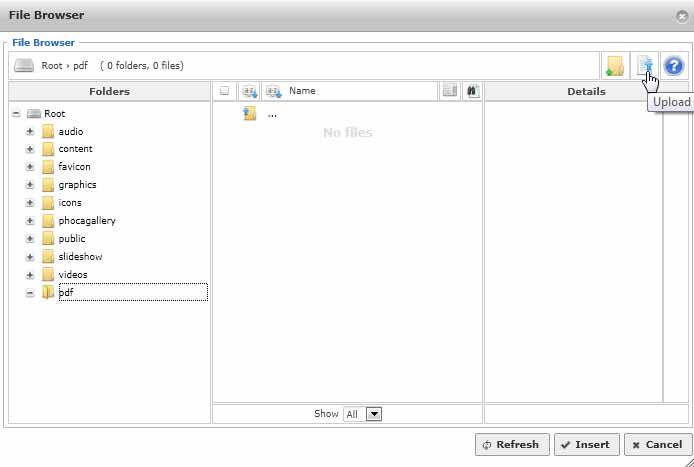
Task: Click the Cancel button
Action: click(x=658, y=444)
